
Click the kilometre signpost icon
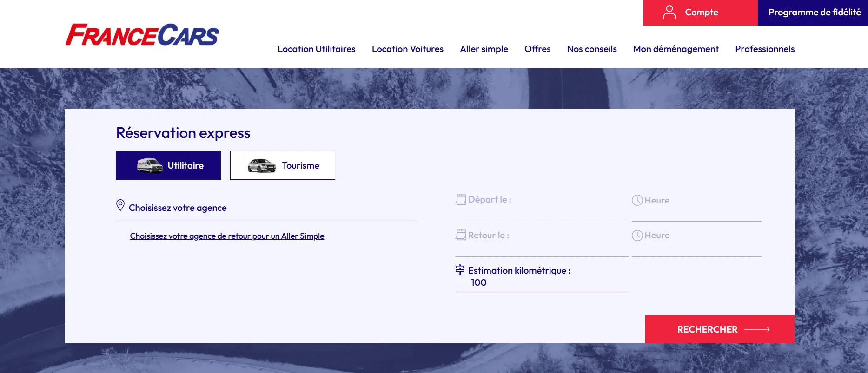460,270
